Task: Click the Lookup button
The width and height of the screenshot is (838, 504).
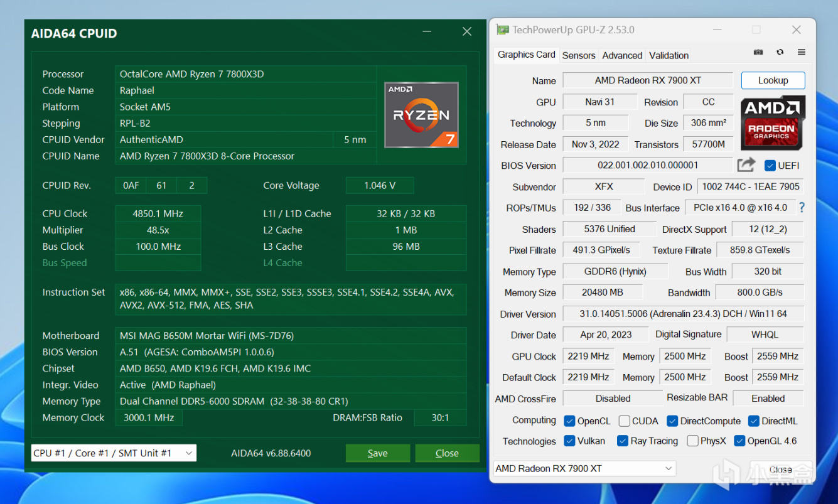Action: point(773,80)
